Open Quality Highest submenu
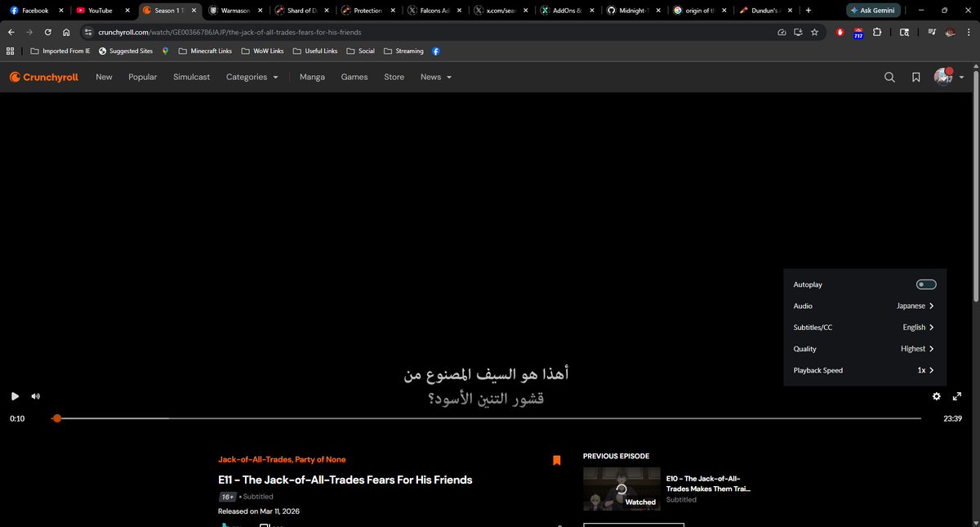This screenshot has width=980, height=527. [865, 348]
